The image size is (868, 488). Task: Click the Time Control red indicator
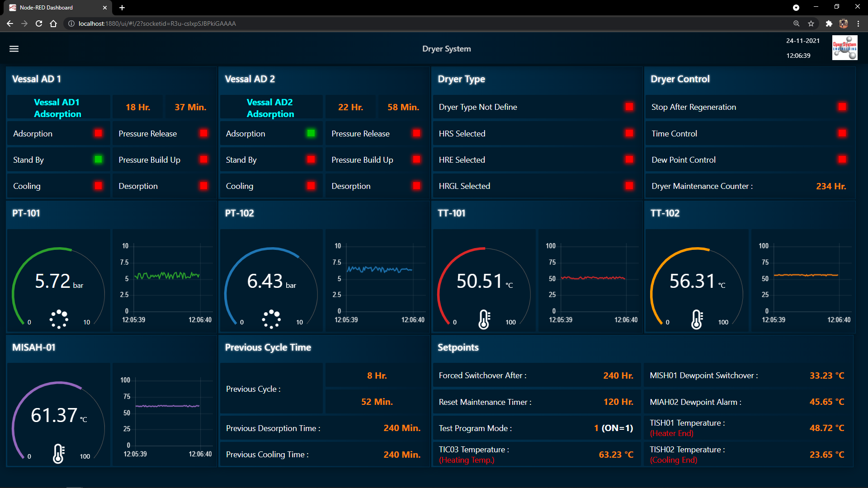pyautogui.click(x=842, y=133)
